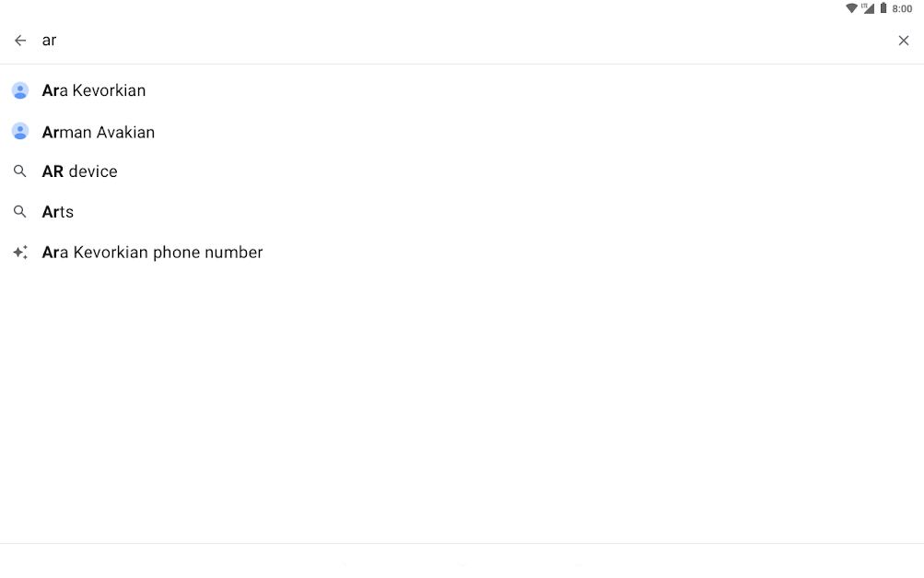Pick the words phone number in last suggestion
Screen dimensions: 924x578
pos(207,253)
